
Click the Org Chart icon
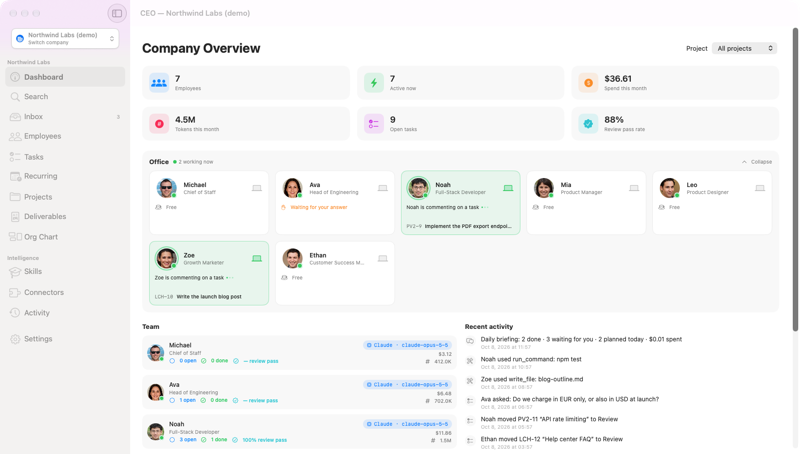pyautogui.click(x=15, y=237)
